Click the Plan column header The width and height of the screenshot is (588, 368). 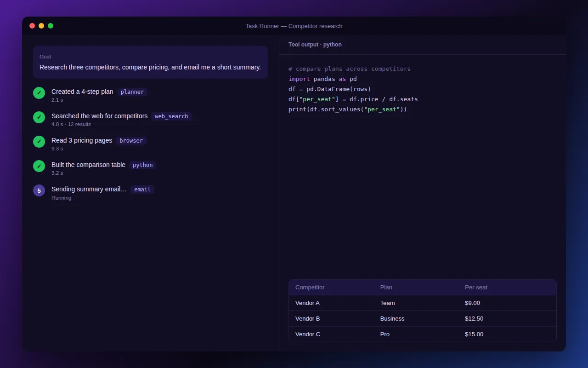(386, 287)
